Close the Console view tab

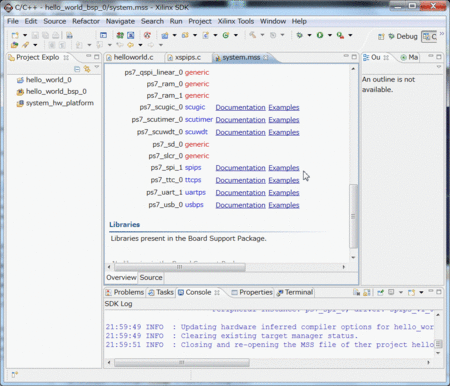(x=217, y=292)
